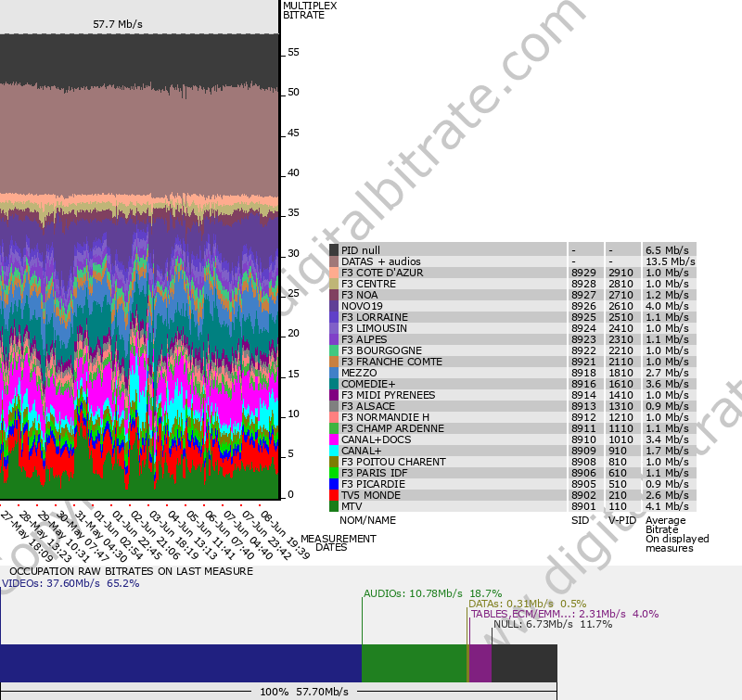Click V-PID value 1610

click(620, 384)
